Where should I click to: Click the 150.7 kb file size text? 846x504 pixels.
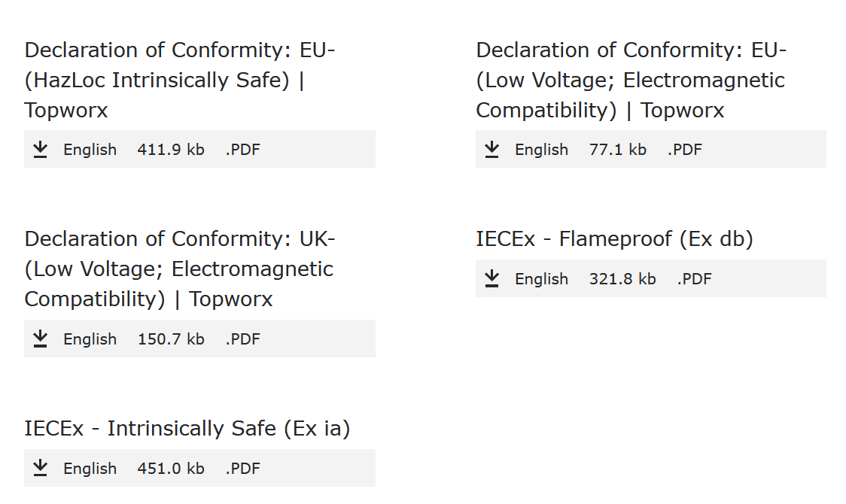(x=171, y=339)
